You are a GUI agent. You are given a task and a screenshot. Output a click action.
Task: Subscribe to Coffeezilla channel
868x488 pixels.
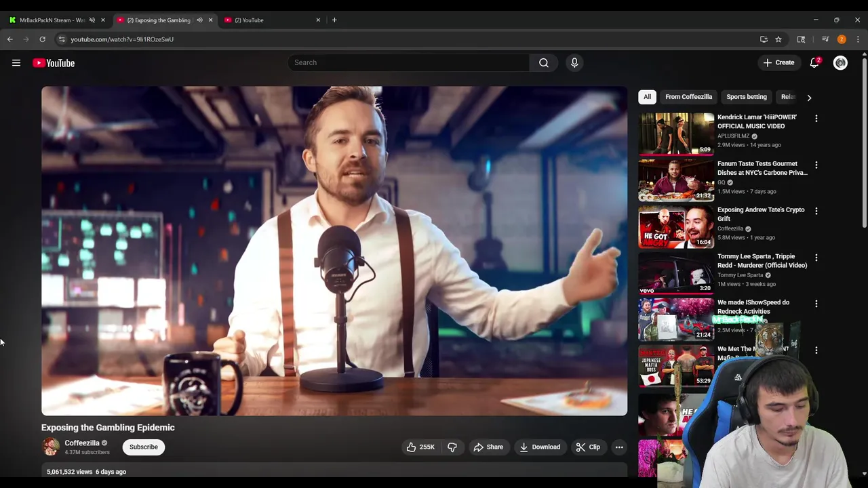click(144, 447)
